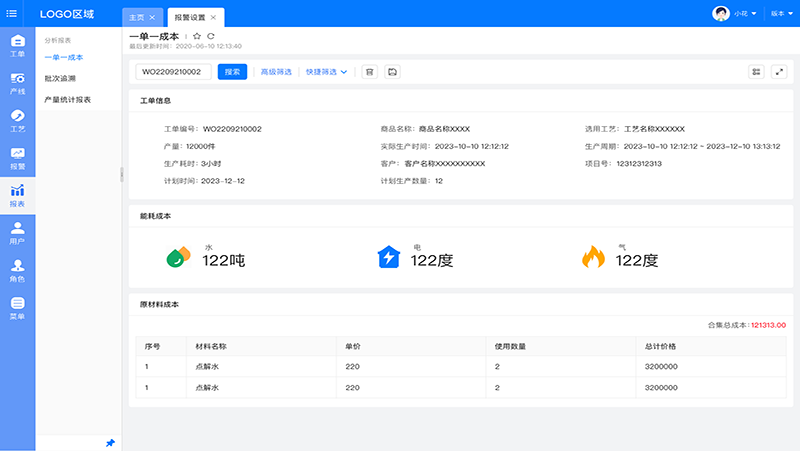Expand the 快捷筛选 dropdown
Image resolution: width=800 pixels, height=451 pixels.
[x=327, y=72]
